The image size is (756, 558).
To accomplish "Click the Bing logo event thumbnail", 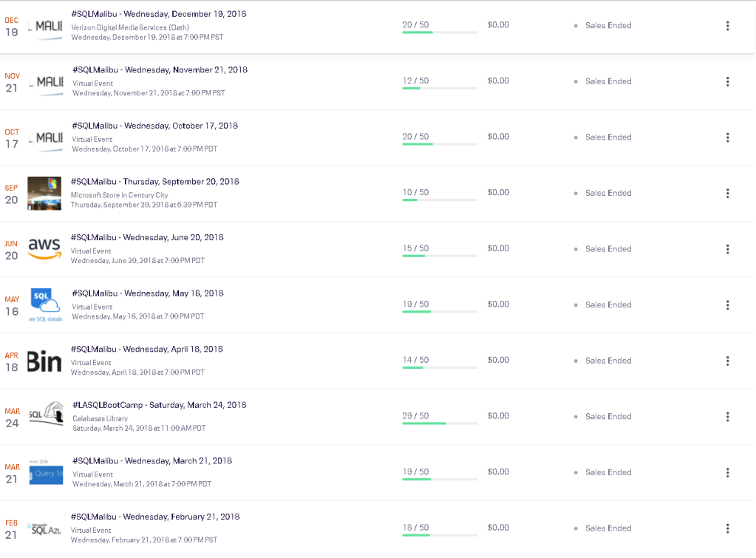I will point(44,361).
